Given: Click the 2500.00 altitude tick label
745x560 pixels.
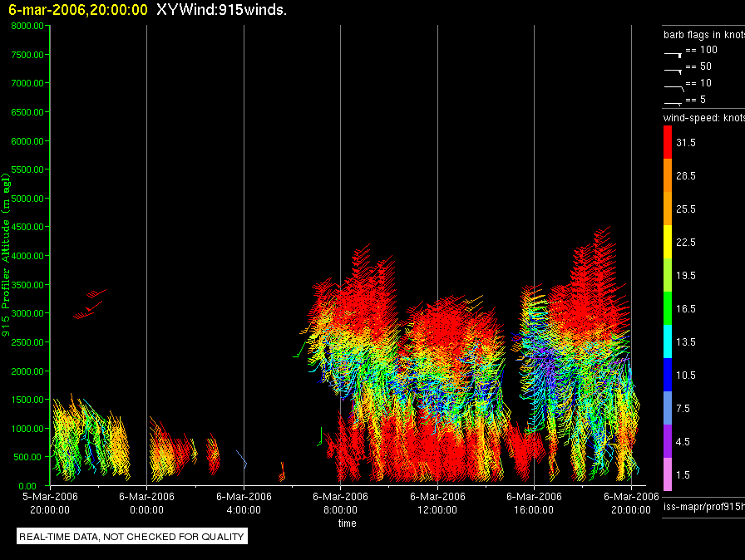Looking at the screenshot, I should tap(27, 342).
